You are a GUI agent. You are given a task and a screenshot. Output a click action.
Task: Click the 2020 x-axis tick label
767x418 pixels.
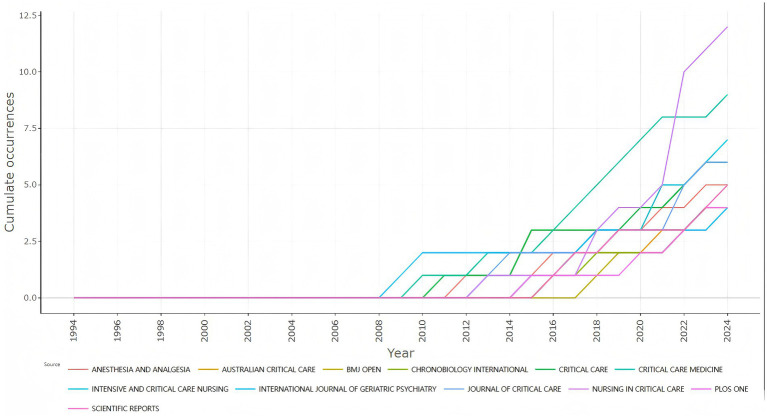tap(640, 330)
